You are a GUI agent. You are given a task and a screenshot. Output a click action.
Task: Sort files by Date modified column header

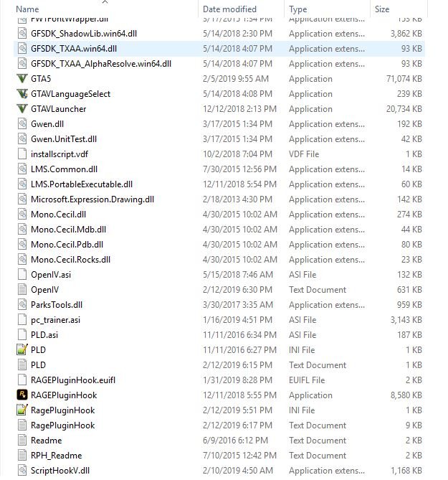[x=229, y=9]
